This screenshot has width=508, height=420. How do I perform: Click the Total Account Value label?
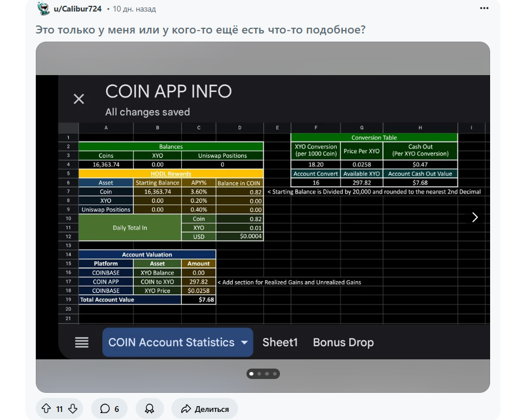(130, 300)
